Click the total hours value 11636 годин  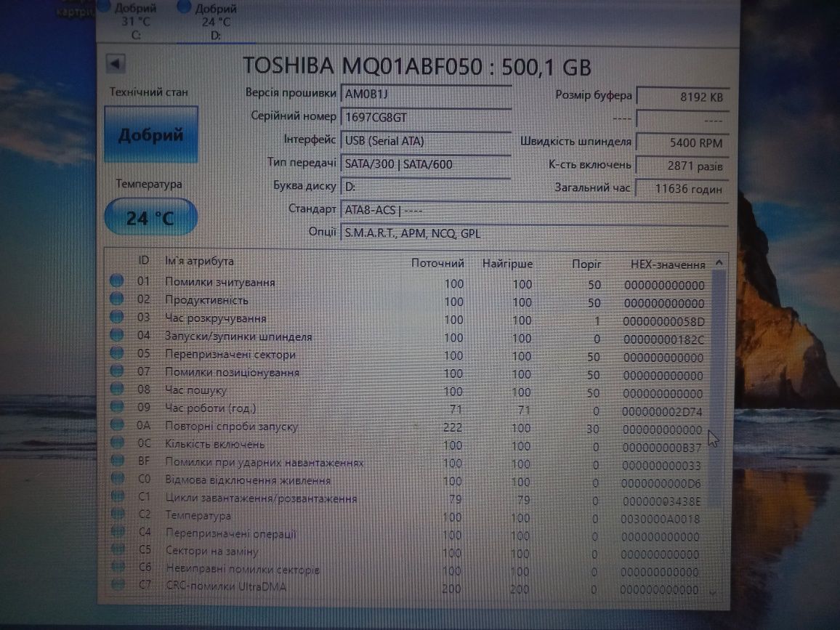(x=682, y=189)
